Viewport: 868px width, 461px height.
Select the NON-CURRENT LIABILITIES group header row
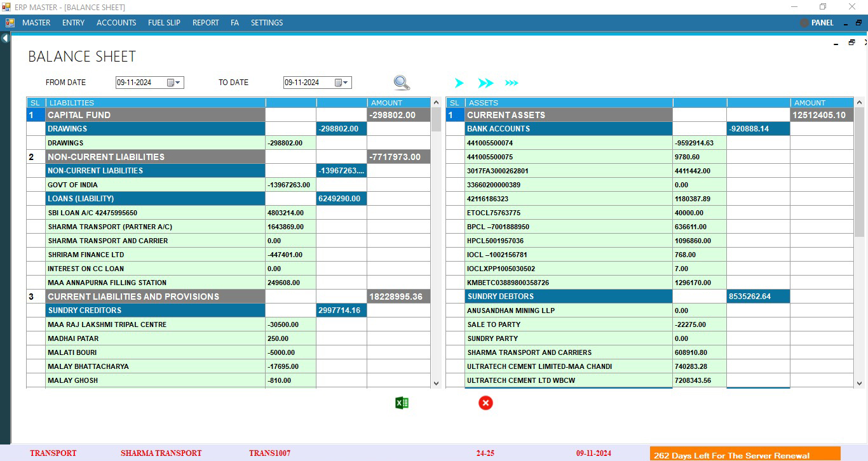[228, 157]
